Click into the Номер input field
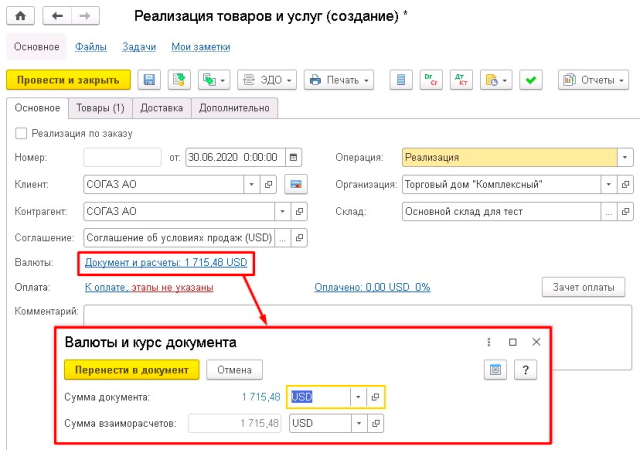640x450 pixels. 122,157
